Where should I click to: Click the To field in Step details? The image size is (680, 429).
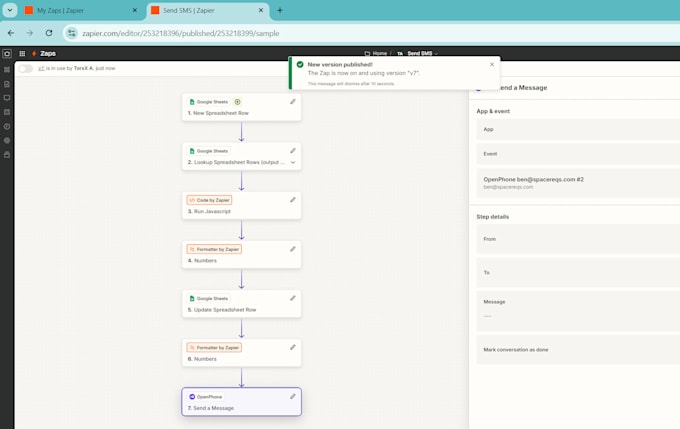pos(578,272)
